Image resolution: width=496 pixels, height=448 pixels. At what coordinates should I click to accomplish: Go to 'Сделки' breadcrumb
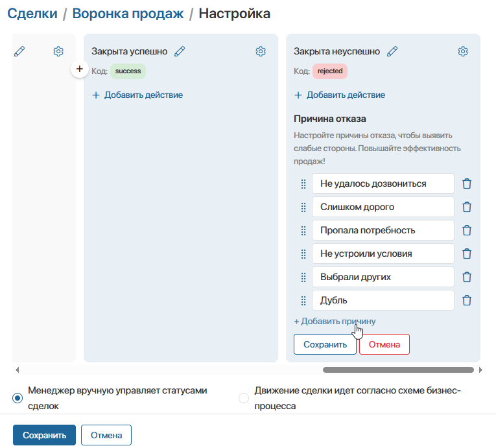pos(32,14)
